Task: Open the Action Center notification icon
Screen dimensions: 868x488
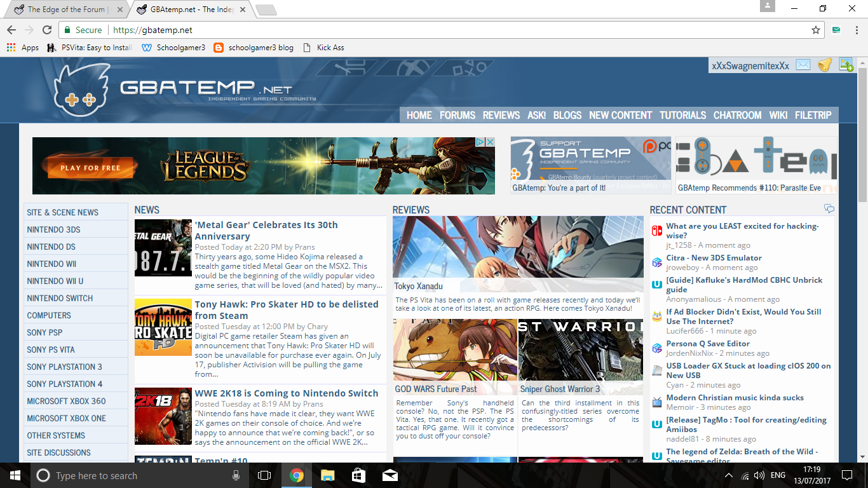Action: [846, 475]
